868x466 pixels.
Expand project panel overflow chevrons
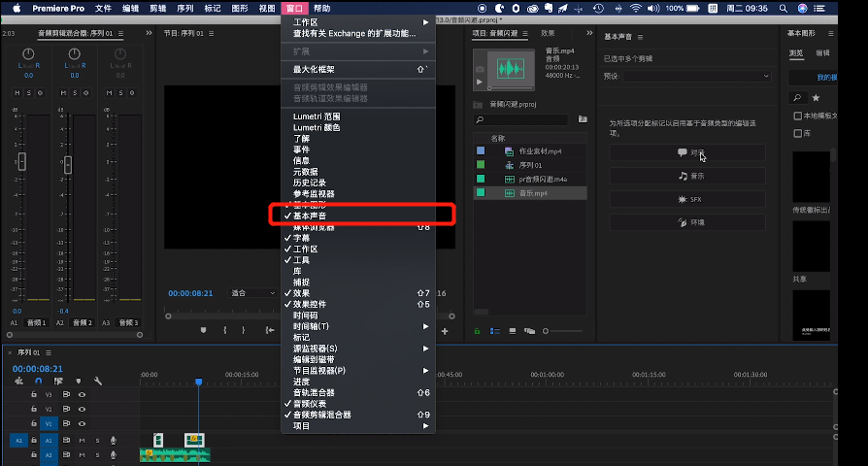coord(589,33)
